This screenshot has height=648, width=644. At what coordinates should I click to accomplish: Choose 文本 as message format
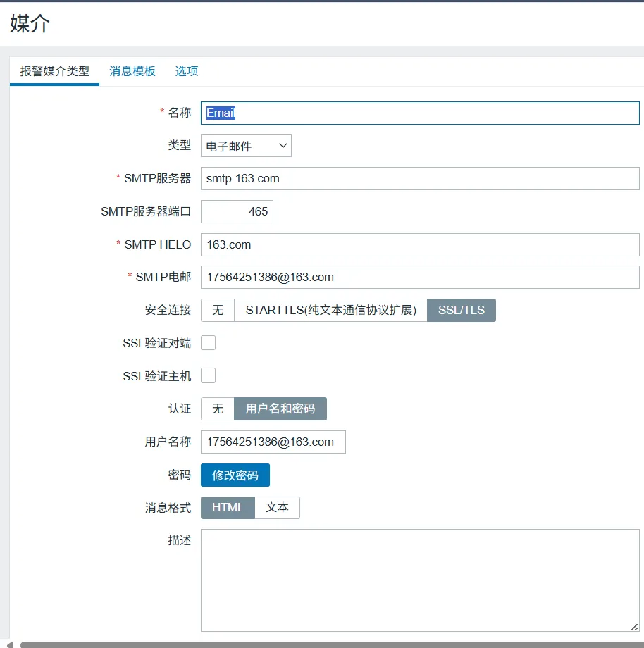pyautogui.click(x=277, y=508)
